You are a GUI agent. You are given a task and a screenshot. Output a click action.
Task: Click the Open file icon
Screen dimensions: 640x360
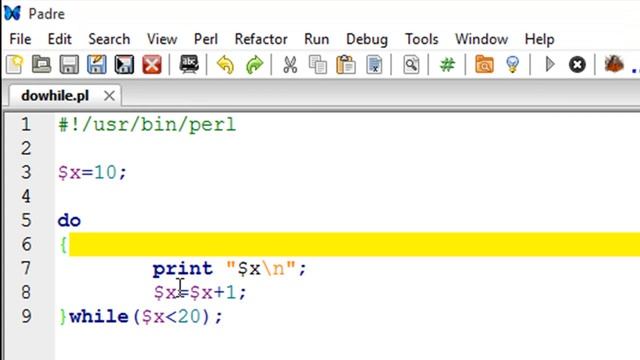[42, 64]
